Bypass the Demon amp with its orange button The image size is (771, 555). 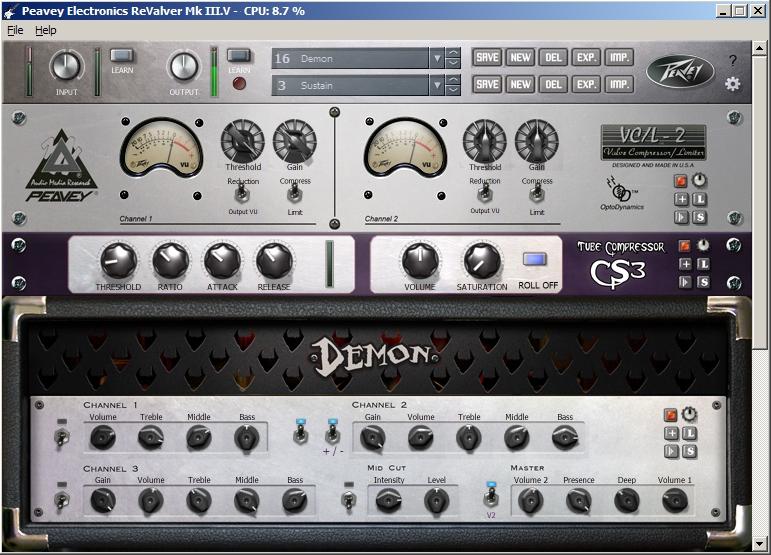pyautogui.click(x=671, y=415)
